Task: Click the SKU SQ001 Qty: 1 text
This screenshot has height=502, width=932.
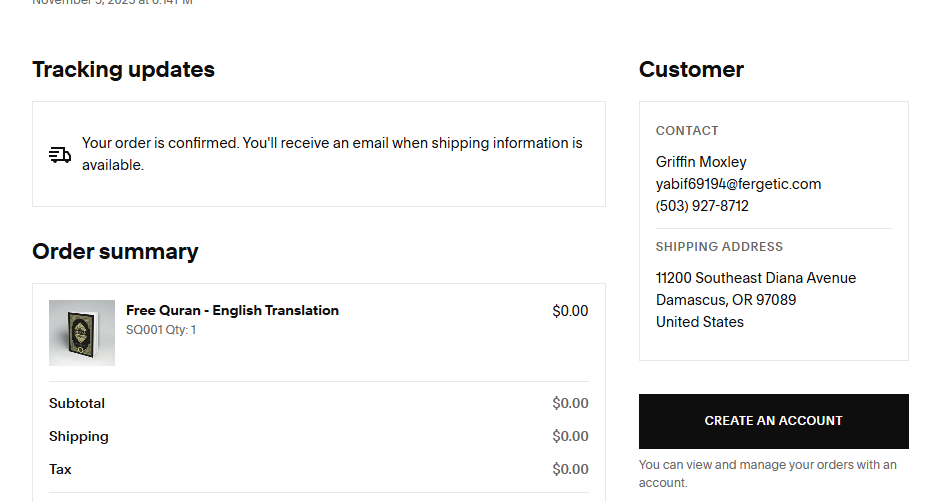Action: [161, 329]
